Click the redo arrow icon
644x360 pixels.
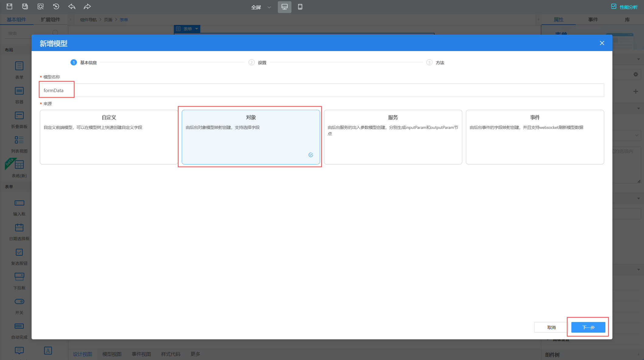(87, 6)
